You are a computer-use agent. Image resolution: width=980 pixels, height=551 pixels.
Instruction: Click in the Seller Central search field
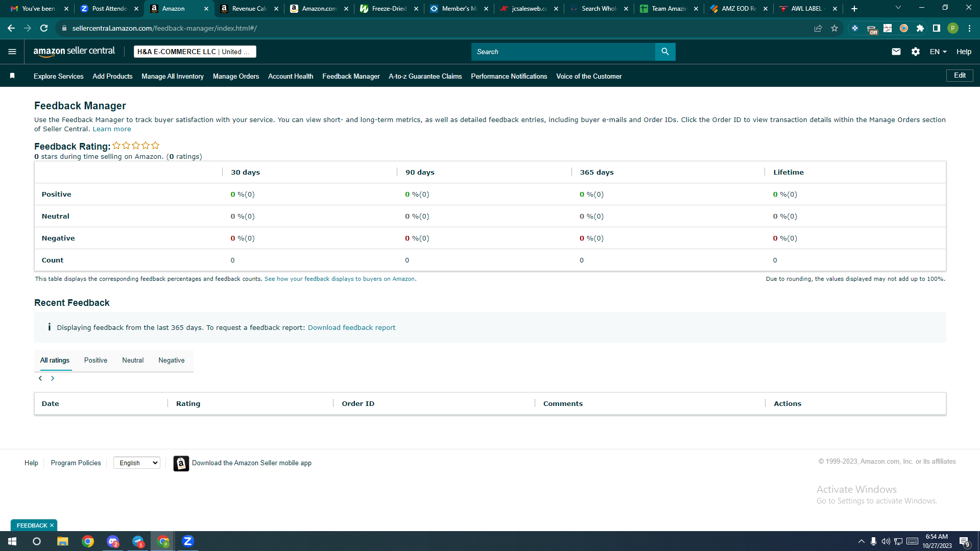563,52
